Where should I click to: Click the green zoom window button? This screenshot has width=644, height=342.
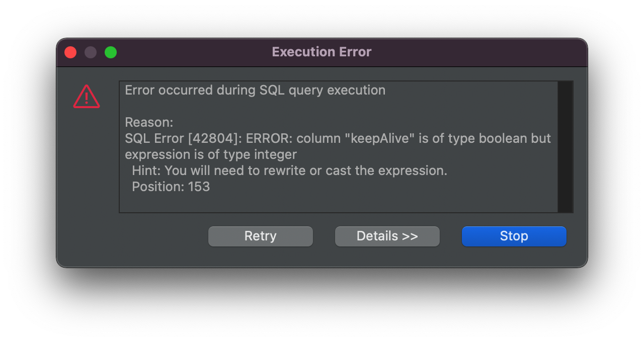pos(111,52)
